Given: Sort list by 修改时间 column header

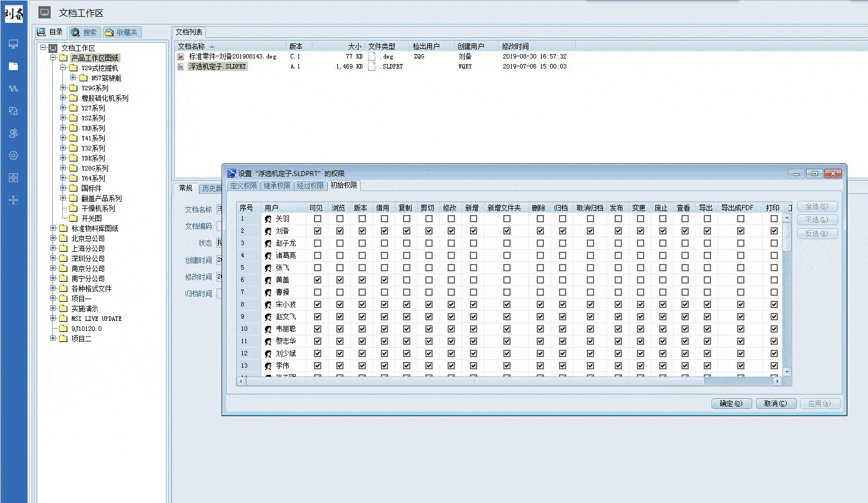Looking at the screenshot, I should point(537,46).
